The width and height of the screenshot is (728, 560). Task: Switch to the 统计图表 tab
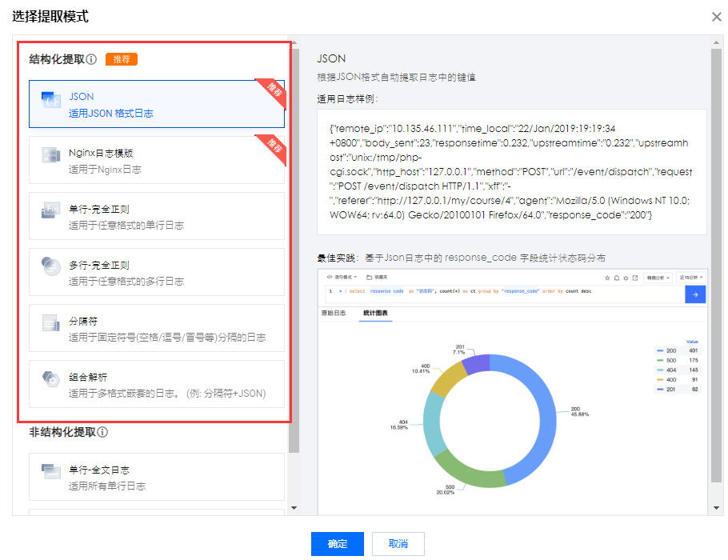click(x=374, y=313)
